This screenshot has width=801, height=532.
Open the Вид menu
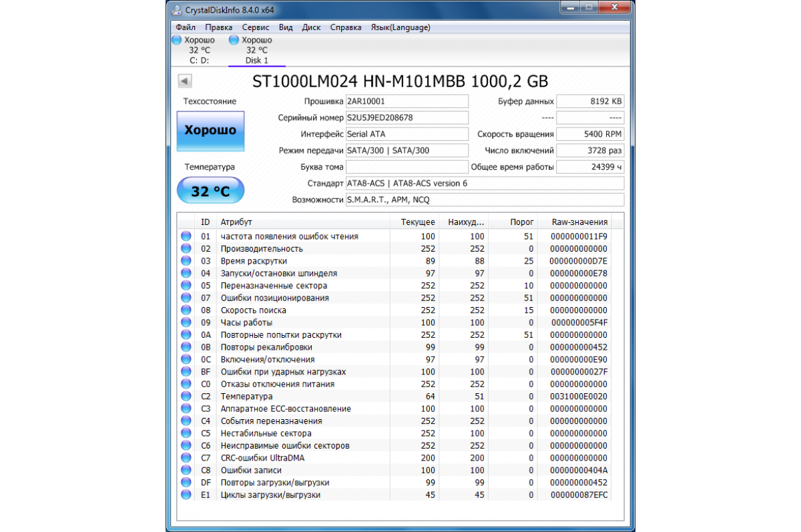coord(286,27)
